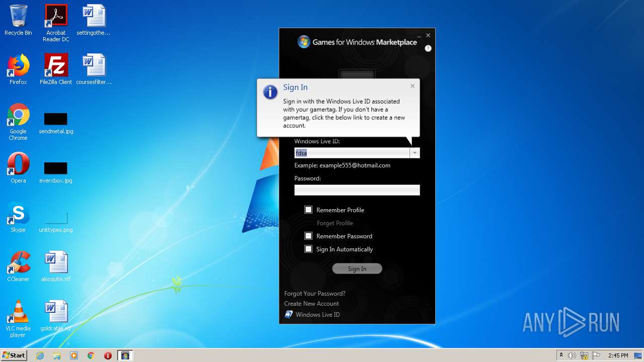
Task: Close the Marketplace window
Action: tap(428, 35)
